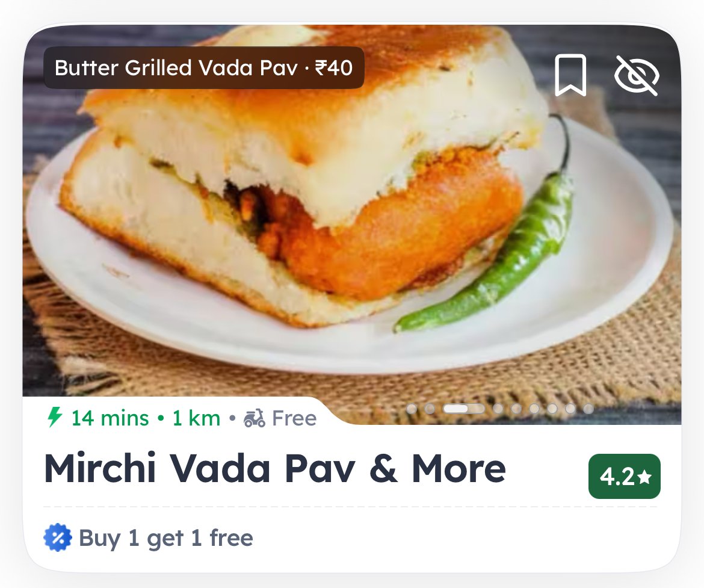Open the 4.2 rating badge

(x=625, y=476)
